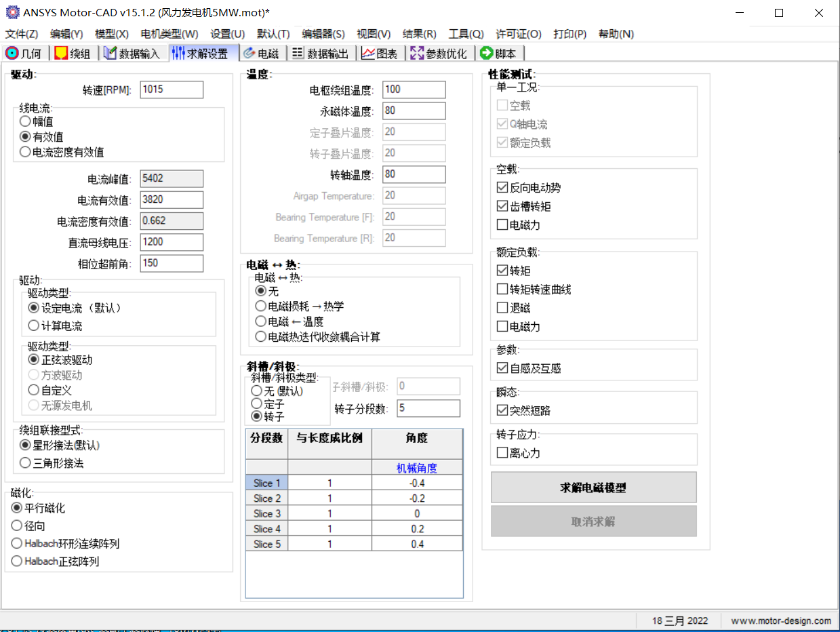Click the 绕组 tab icon
Image resolution: width=840 pixels, height=632 pixels.
click(61, 54)
